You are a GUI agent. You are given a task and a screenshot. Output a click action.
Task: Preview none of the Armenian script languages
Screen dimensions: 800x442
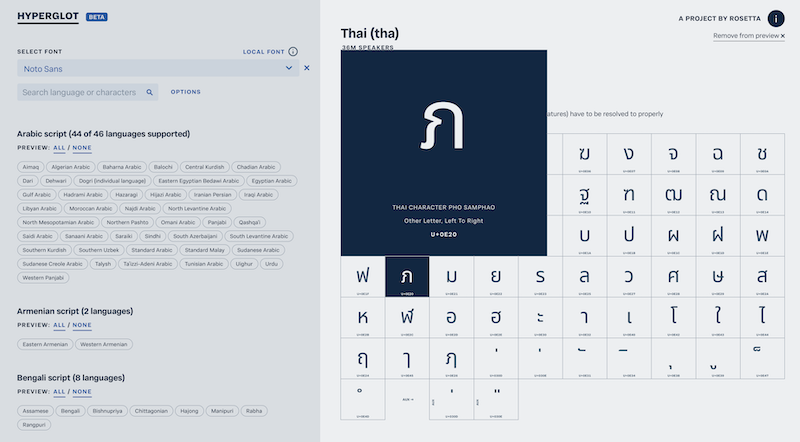[82, 325]
